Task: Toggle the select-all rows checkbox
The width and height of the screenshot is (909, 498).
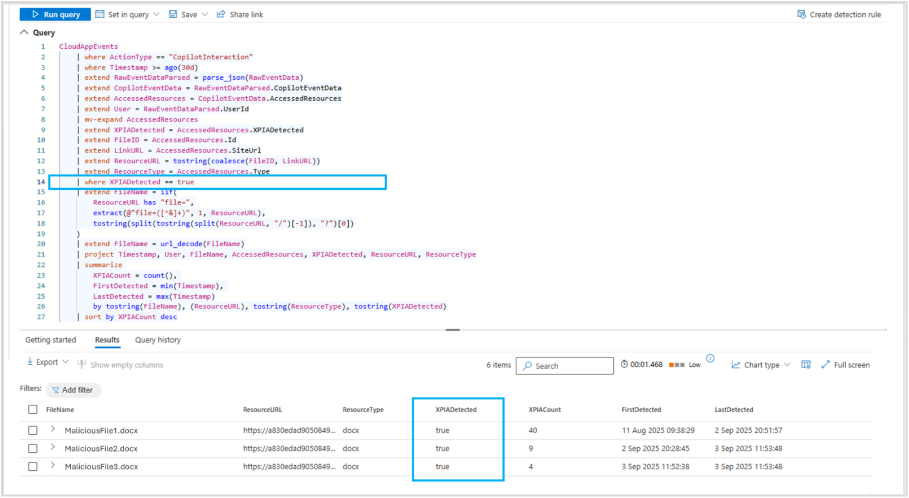Action: tap(32, 410)
